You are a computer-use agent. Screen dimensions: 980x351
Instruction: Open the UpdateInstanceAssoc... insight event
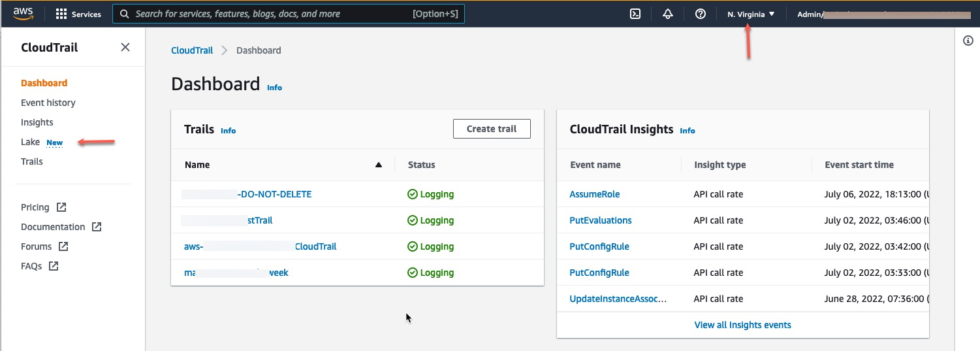pos(618,299)
